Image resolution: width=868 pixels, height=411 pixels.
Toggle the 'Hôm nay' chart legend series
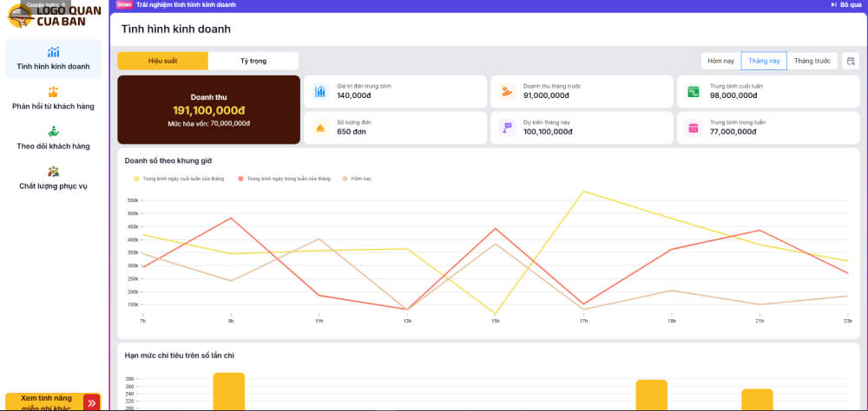coord(357,179)
